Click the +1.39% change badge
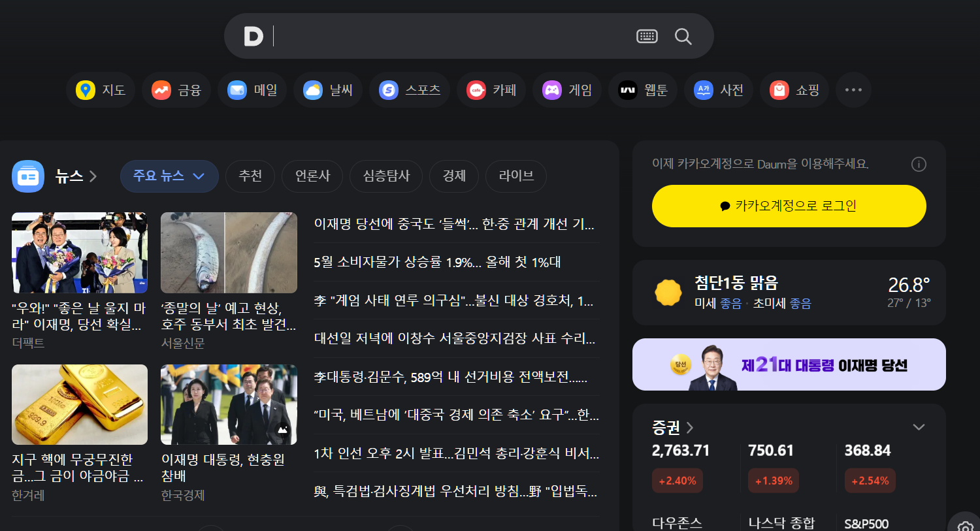This screenshot has width=980, height=531. pos(774,481)
